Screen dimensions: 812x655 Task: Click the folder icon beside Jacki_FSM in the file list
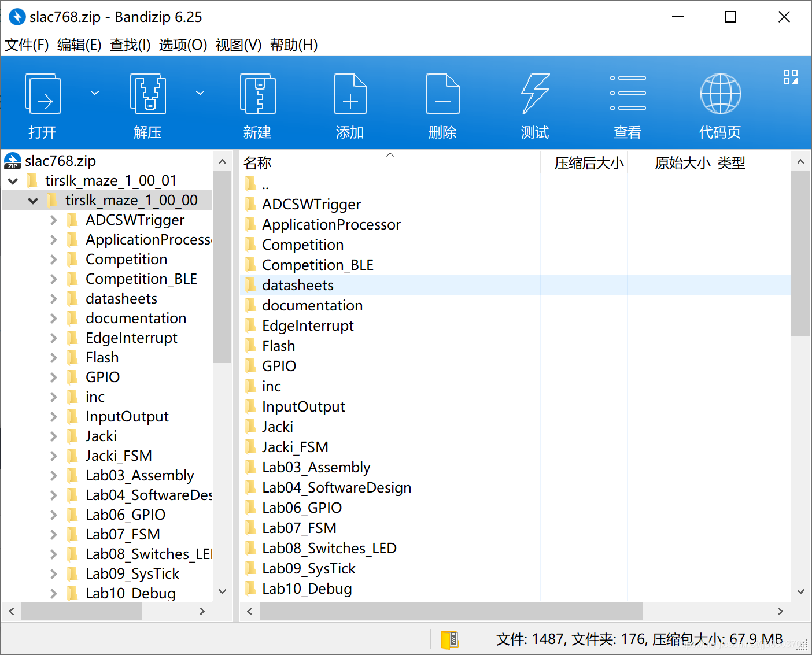[250, 447]
